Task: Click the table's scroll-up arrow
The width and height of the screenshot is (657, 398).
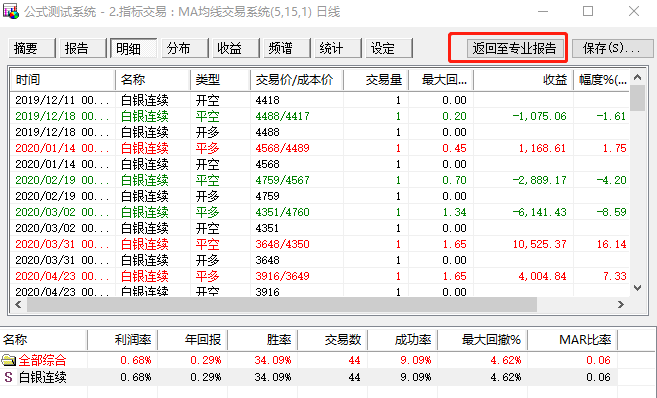Action: pyautogui.click(x=637, y=78)
